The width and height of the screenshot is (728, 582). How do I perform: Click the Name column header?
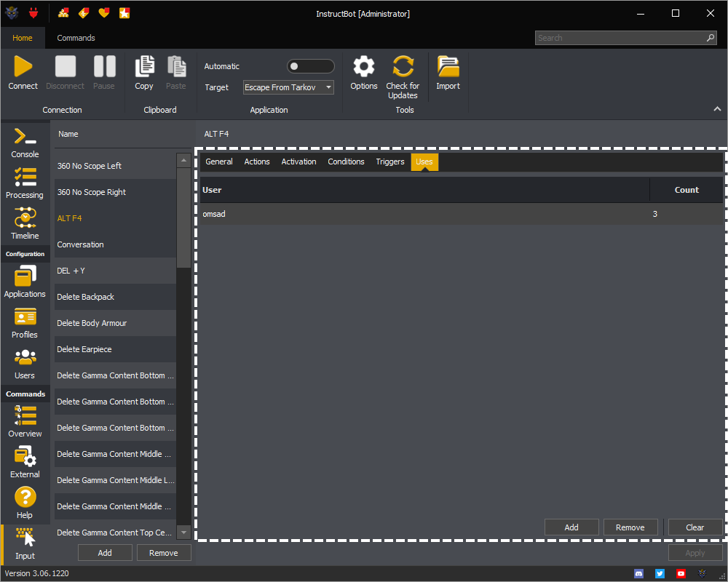coord(122,134)
